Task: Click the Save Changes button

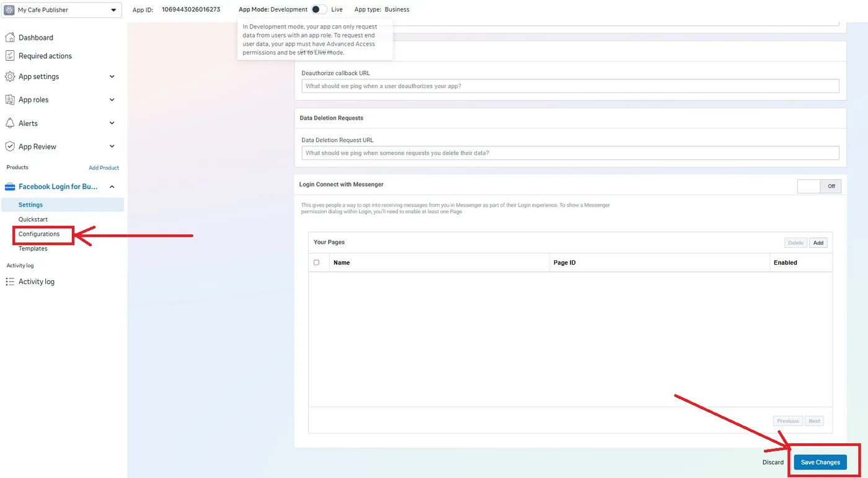Action: 820,463
